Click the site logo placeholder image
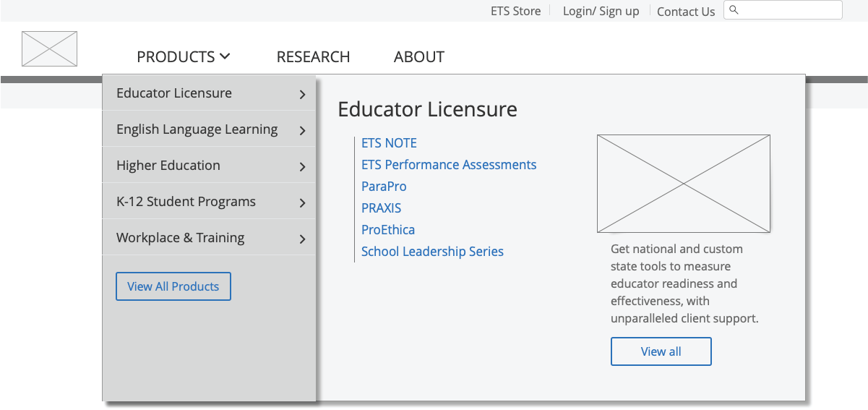Image resolution: width=868 pixels, height=410 pixels. pyautogui.click(x=49, y=48)
